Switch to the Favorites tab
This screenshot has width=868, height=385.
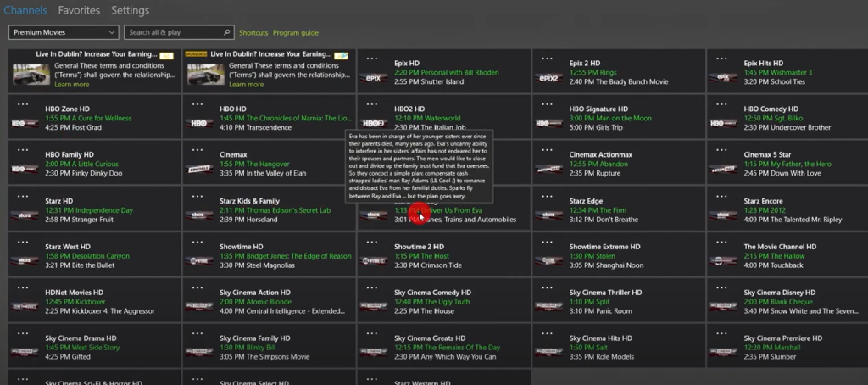click(x=79, y=10)
